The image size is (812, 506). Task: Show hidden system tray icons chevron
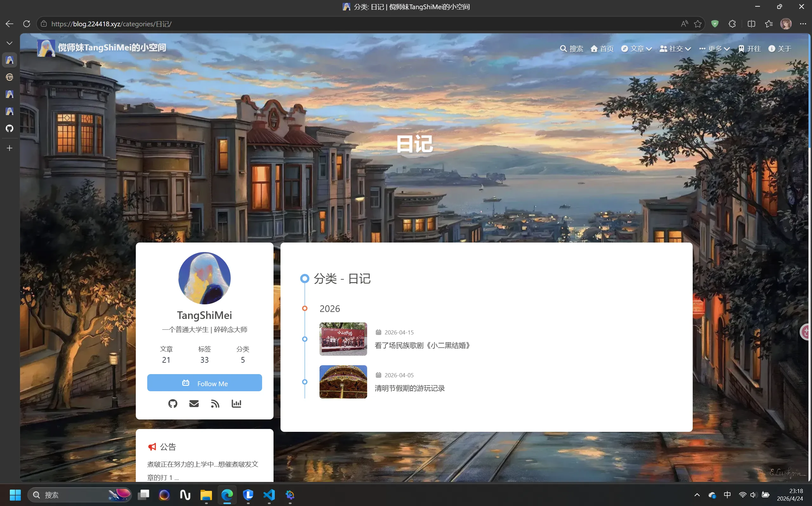tap(697, 495)
